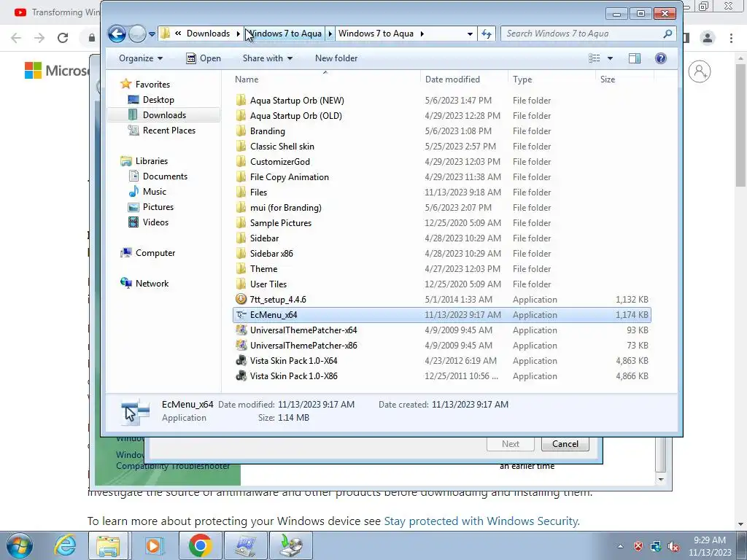Open the view options dropdown arrow
Viewport: 747px width, 560px height.
pyautogui.click(x=611, y=58)
